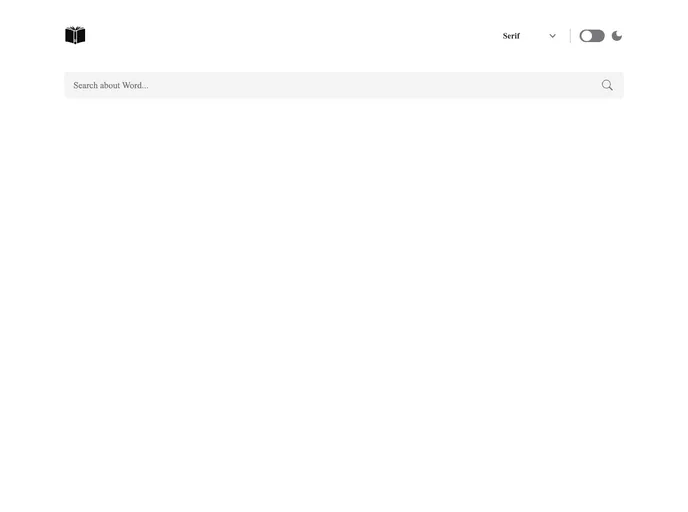The height and width of the screenshot is (512, 688).
Task: Click the Serif text label
Action: click(511, 36)
